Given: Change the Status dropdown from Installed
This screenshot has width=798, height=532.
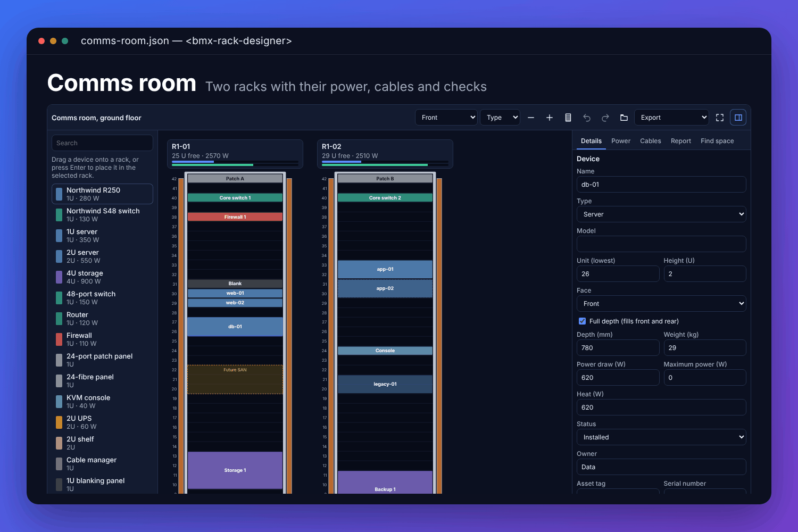Looking at the screenshot, I should click(x=661, y=437).
